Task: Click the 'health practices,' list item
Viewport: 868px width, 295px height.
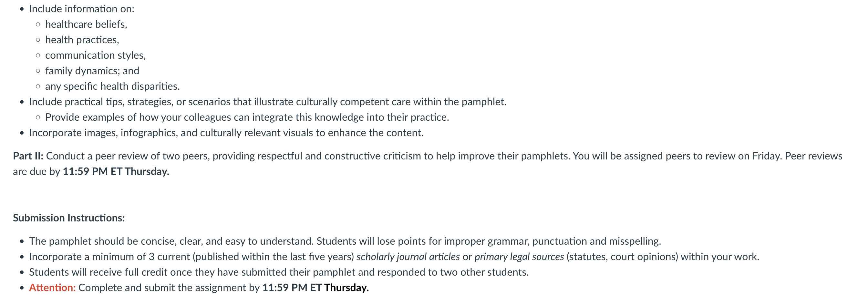Action: tap(82, 40)
